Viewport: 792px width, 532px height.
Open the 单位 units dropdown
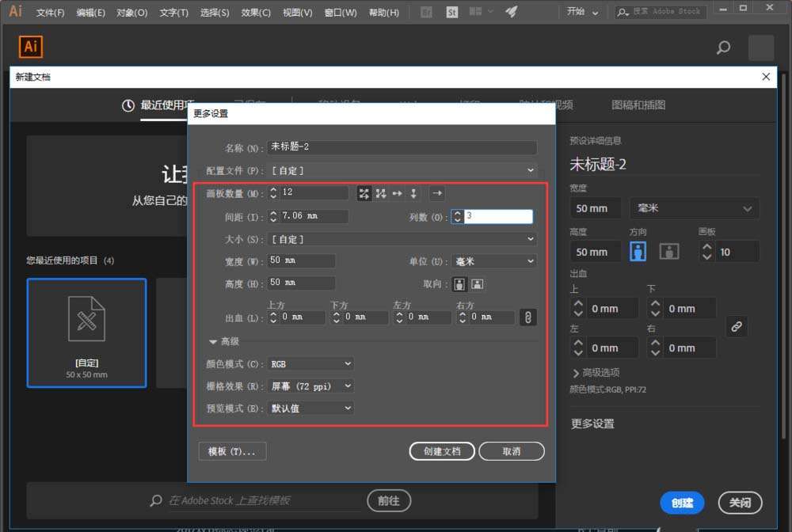point(494,261)
